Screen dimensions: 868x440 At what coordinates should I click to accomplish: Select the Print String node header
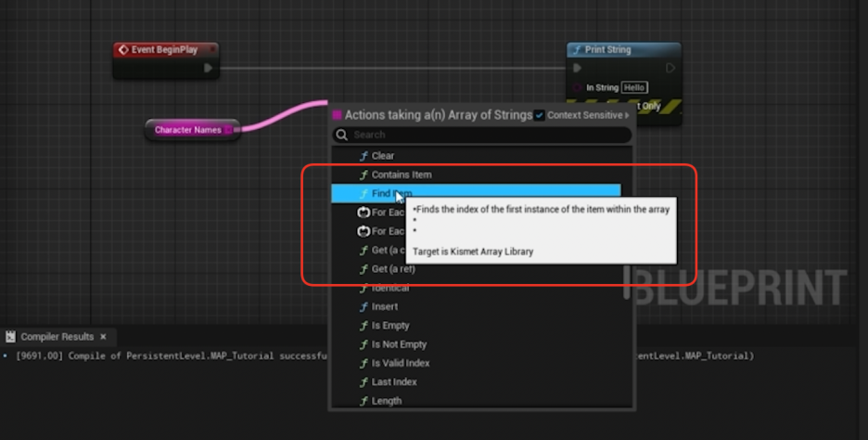click(624, 50)
